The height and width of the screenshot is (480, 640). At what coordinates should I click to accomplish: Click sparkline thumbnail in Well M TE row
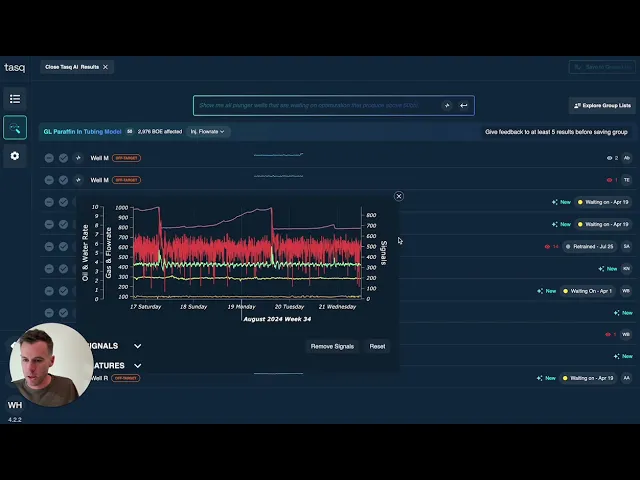278,176
